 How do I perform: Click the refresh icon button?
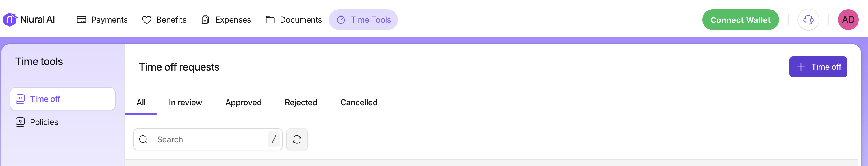tap(296, 139)
